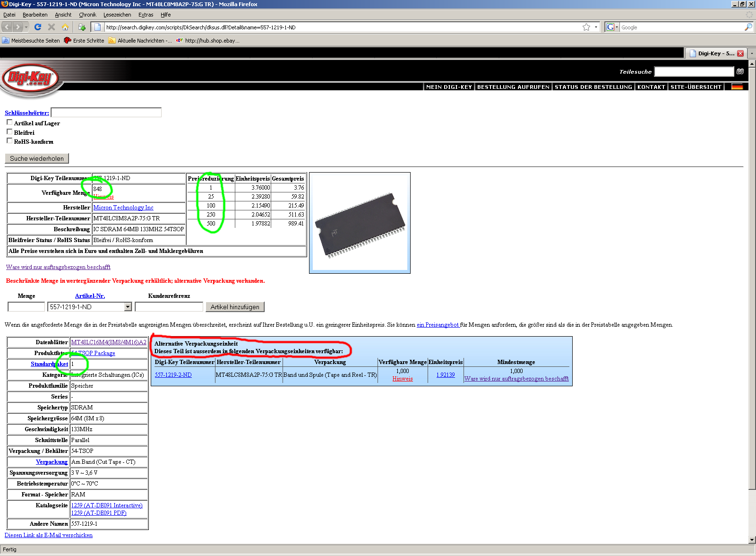Viewport: 756px width, 556px height.
Task: Click the Teilesuche search field
Action: pyautogui.click(x=694, y=71)
